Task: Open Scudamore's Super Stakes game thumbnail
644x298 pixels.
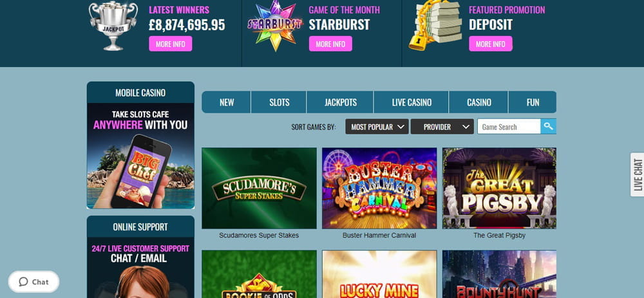Action: coord(259,188)
